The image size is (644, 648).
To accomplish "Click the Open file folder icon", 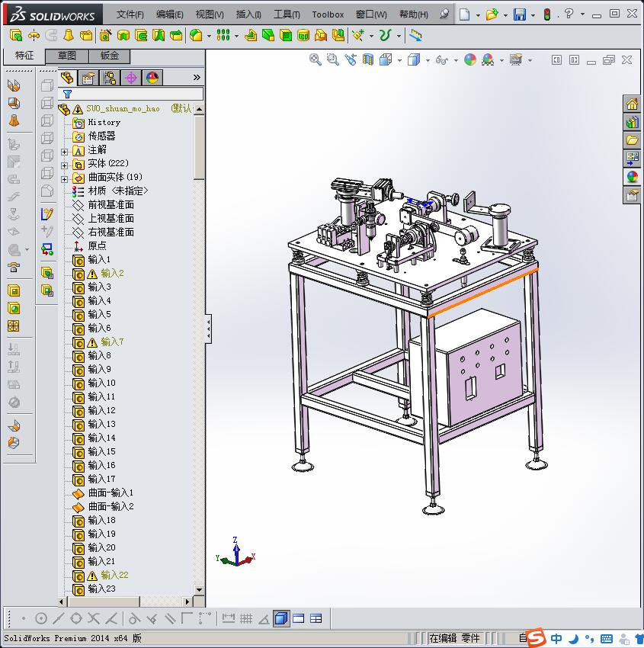I will coord(492,14).
